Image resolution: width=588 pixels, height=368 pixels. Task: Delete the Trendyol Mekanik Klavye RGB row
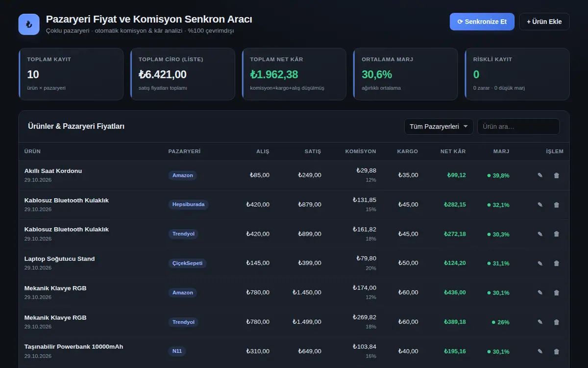556,322
